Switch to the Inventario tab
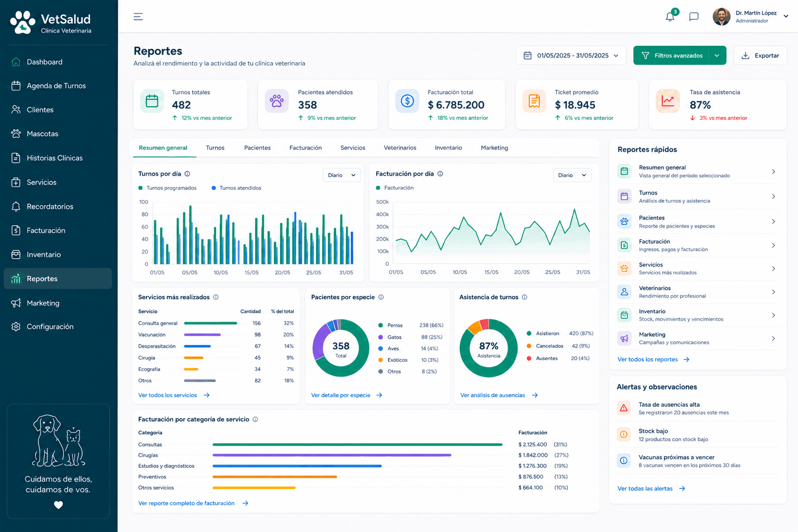798x532 pixels. 448,148
